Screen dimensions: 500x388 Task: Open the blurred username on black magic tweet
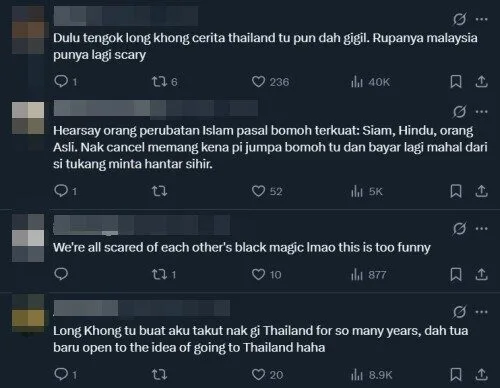142,225
